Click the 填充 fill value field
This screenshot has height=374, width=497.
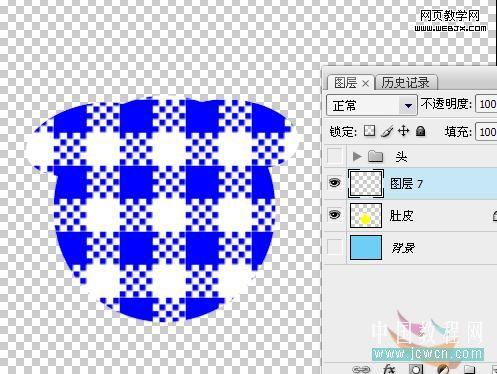[x=486, y=132]
